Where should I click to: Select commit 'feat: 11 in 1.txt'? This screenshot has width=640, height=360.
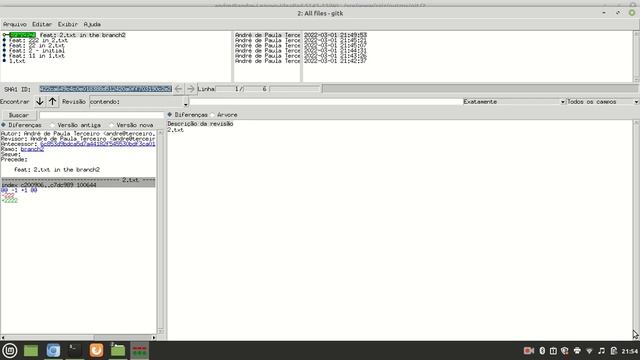[x=37, y=56]
